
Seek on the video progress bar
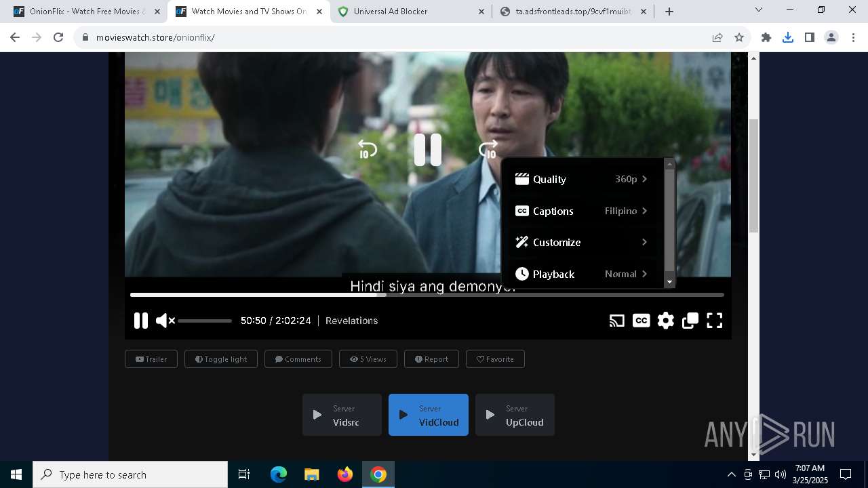427,295
